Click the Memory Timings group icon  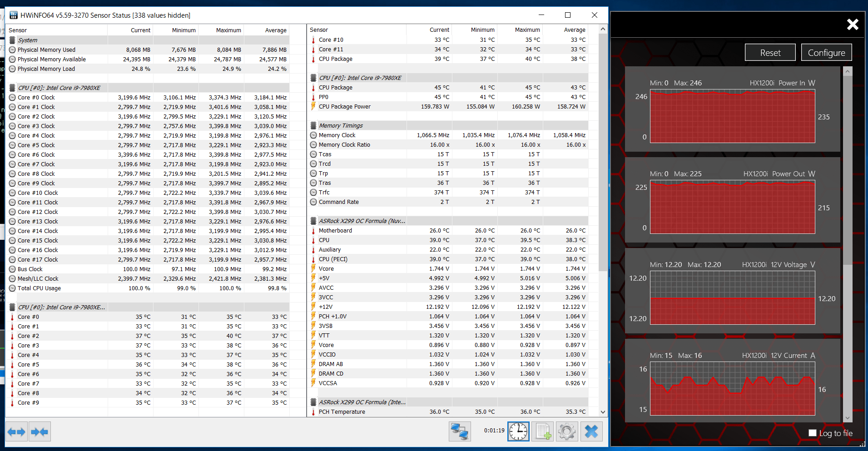tap(313, 125)
